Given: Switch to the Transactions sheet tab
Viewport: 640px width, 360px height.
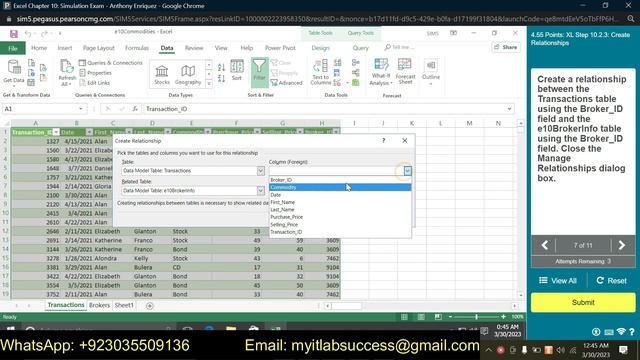Looking at the screenshot, I should [x=66, y=305].
